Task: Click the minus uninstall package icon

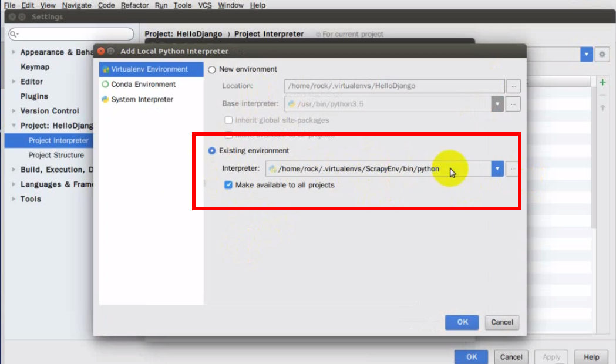Action: [602, 95]
